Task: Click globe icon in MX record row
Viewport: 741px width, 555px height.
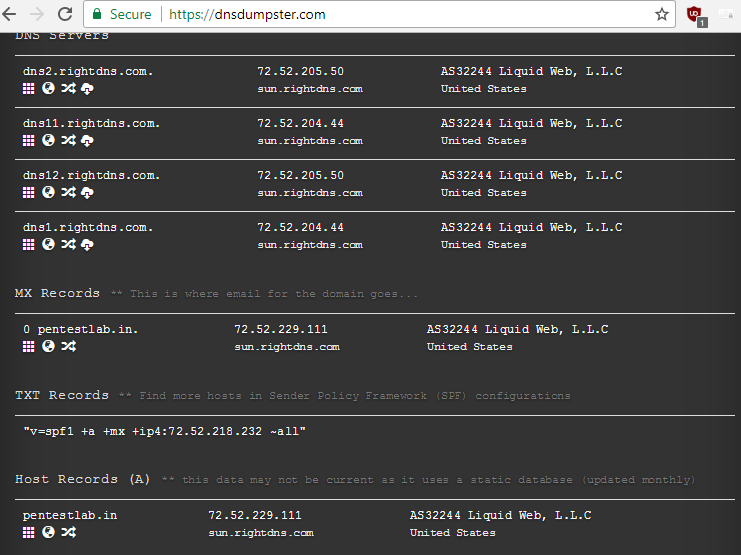Action: click(48, 347)
